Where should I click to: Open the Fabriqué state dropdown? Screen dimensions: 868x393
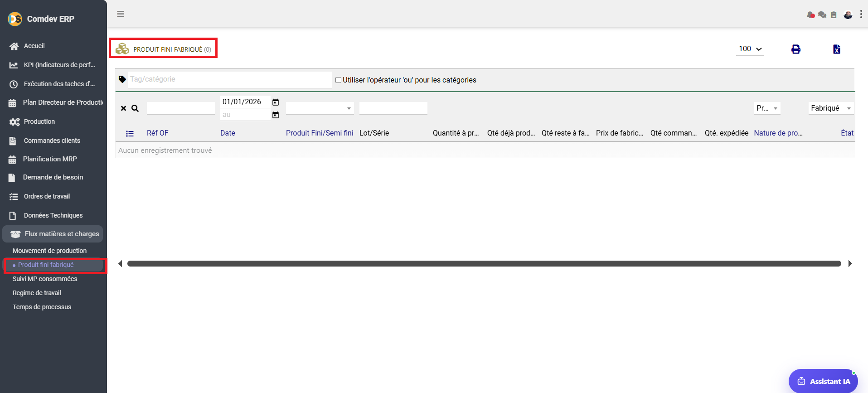831,108
